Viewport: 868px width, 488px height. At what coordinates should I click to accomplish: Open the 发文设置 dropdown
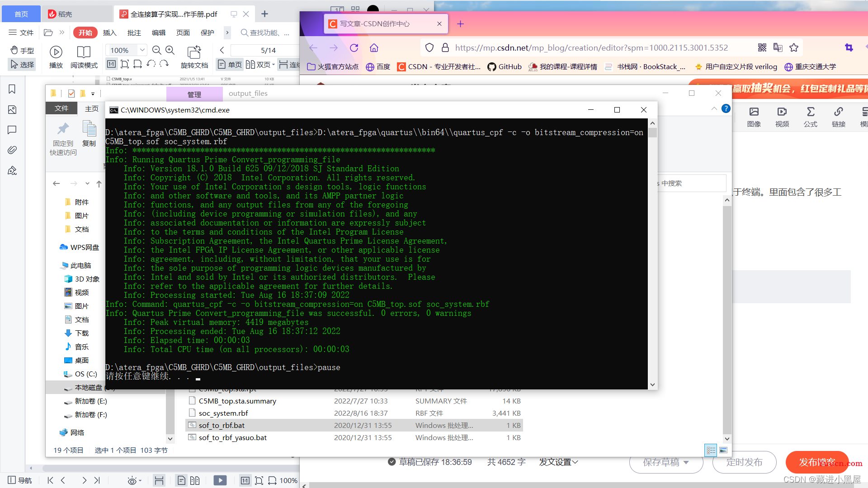tap(559, 462)
